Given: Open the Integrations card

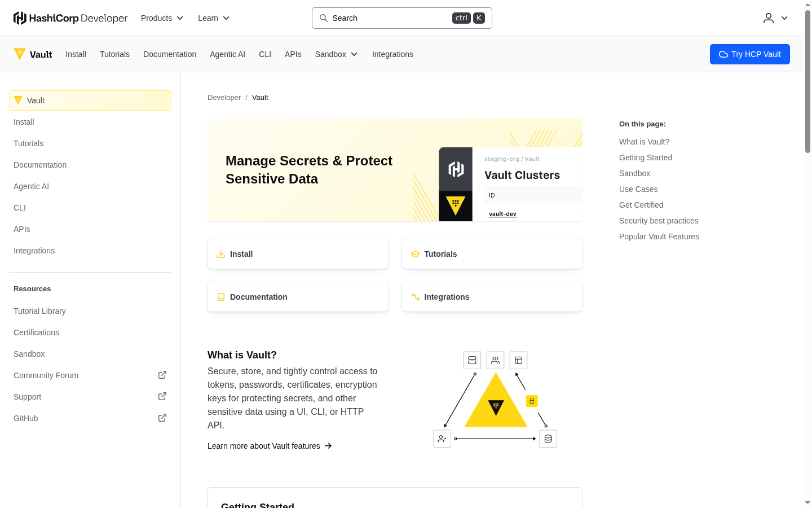Looking at the screenshot, I should (x=492, y=297).
